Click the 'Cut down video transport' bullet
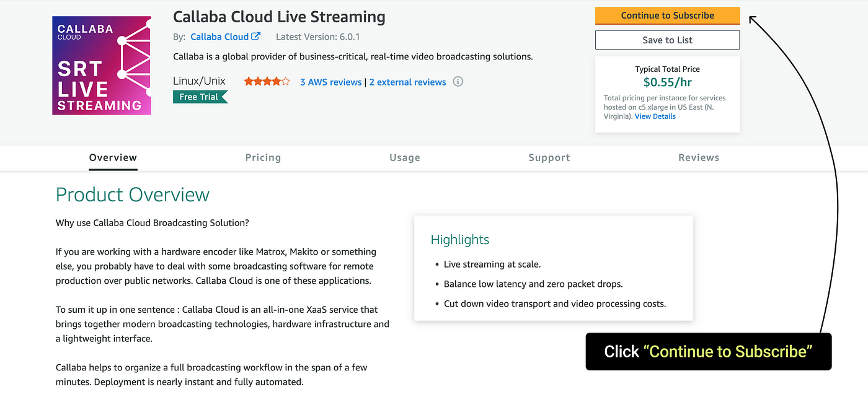 (x=555, y=304)
